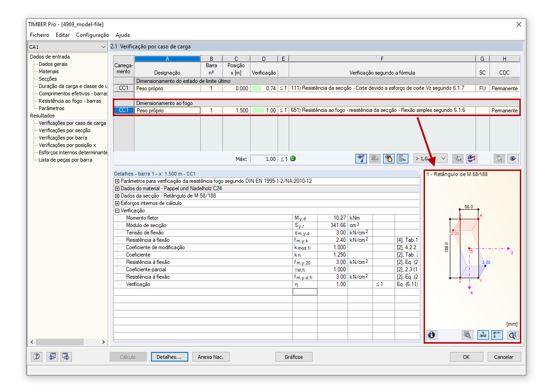Click the grayed-out member diagram icon
The height and width of the screenshot is (392, 553).
(x=375, y=158)
